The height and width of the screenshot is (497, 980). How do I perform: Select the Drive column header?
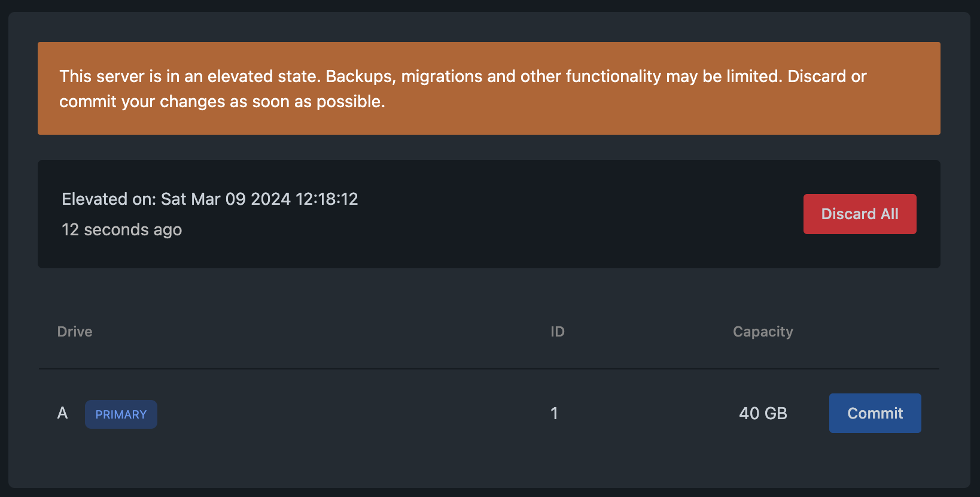click(75, 332)
